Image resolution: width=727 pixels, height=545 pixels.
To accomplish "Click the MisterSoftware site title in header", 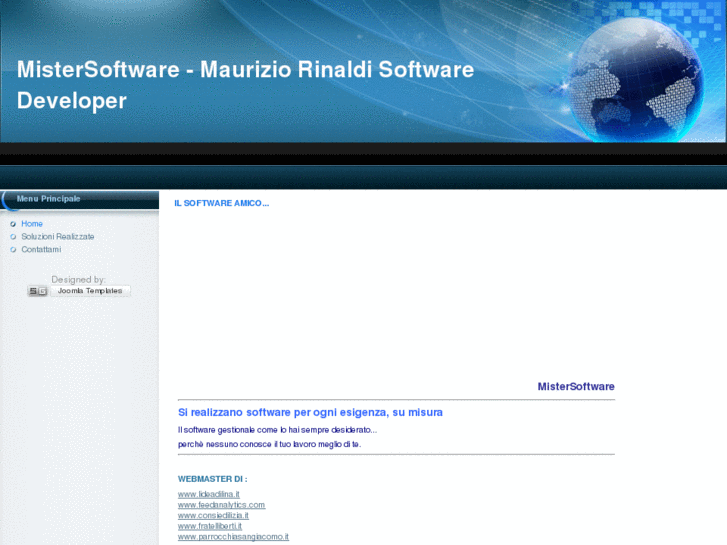I will click(x=245, y=85).
